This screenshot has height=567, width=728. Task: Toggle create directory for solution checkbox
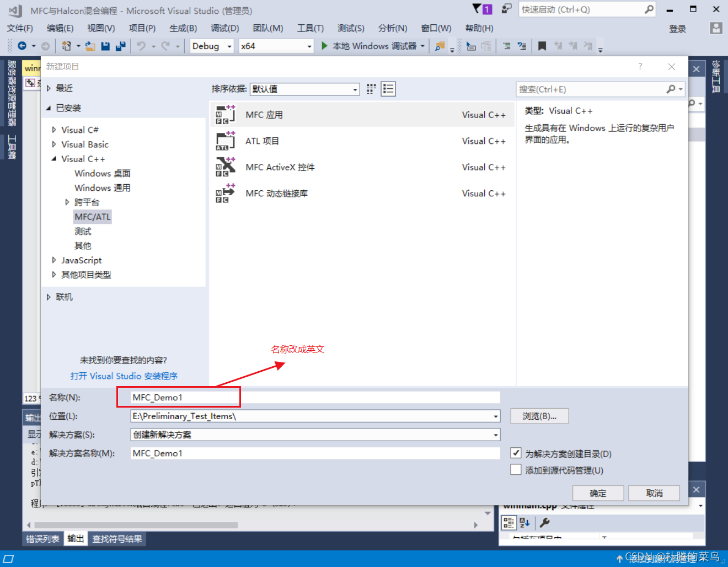pos(516,453)
